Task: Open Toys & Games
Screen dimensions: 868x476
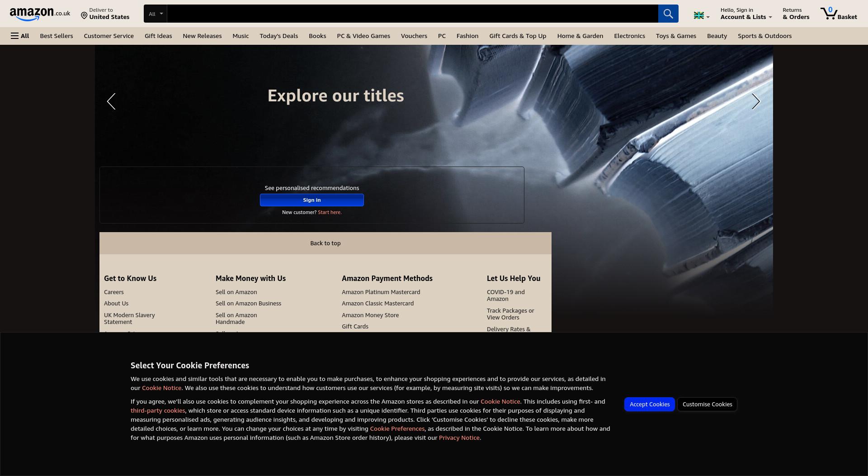Action: pos(676,36)
